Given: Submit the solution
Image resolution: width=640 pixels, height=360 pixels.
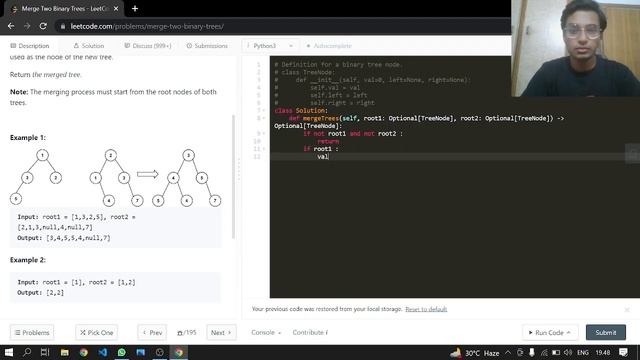Looking at the screenshot, I should coord(606,333).
